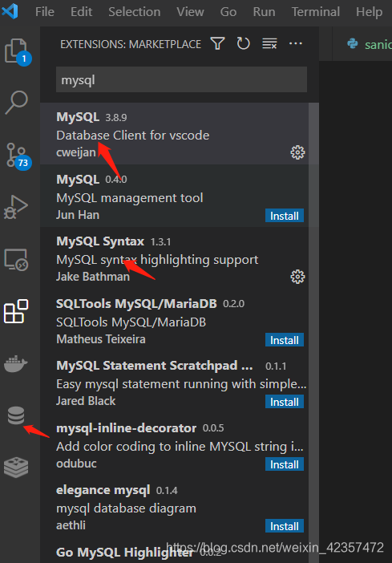Clear extensions search results icon
The width and height of the screenshot is (392, 563).
pos(269,44)
